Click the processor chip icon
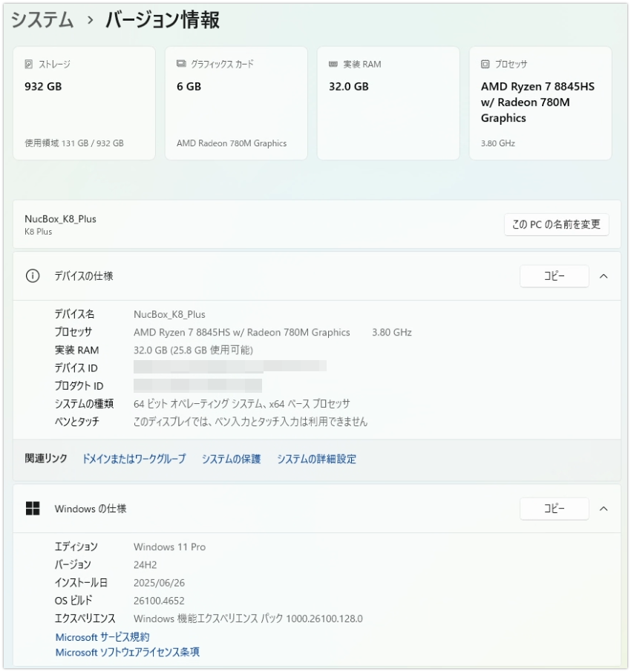 [485, 65]
